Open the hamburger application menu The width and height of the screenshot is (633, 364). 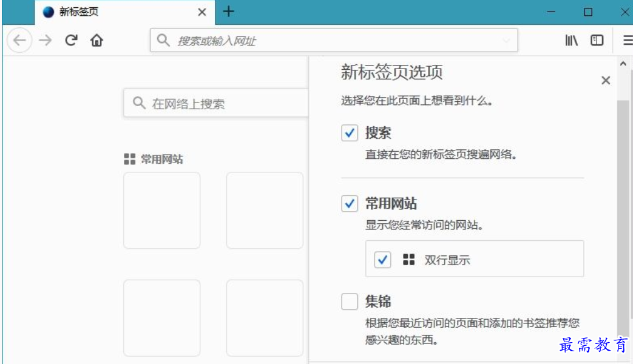pos(628,40)
